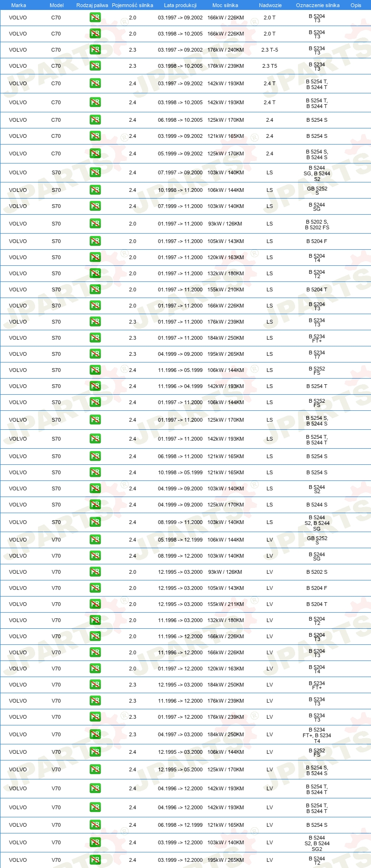This screenshot has height=868, width=371.
Task: Click fuel icon in C70 05.1999 125kW row
Action: 95,154
